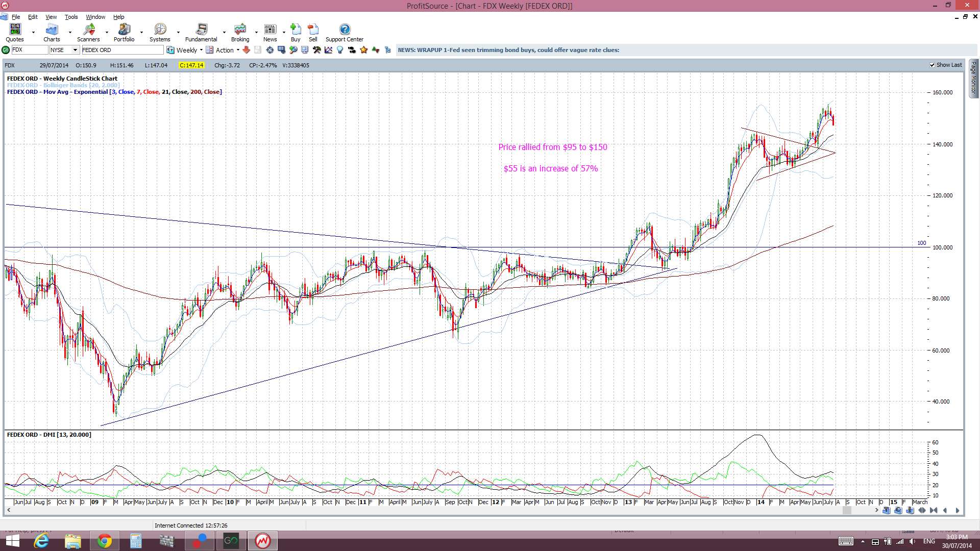
Task: Expand the Fundamental dropdown arrow
Action: coord(224,32)
